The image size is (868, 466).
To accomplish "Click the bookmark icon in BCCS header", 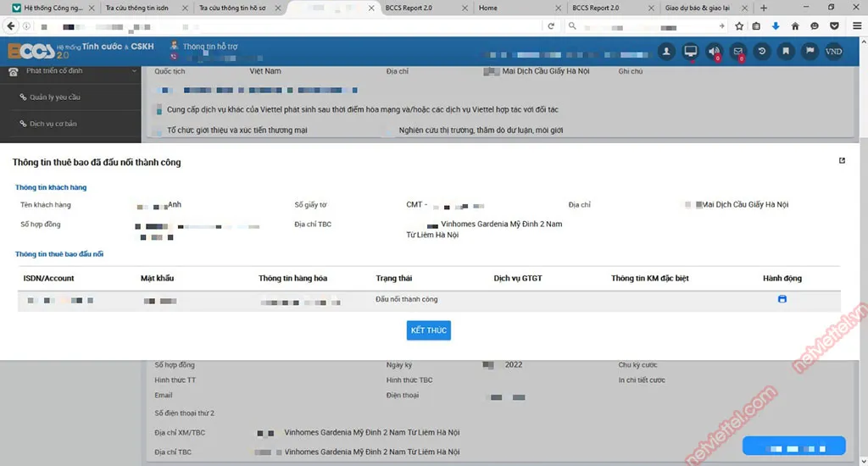I will coord(786,52).
